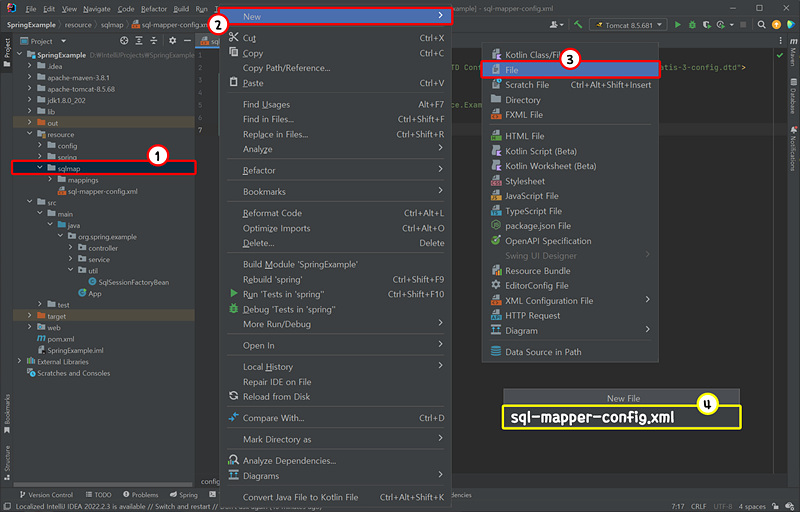Select SqlSessionFactoryBean class in tree
The height and width of the screenshot is (512, 800).
[x=133, y=282]
